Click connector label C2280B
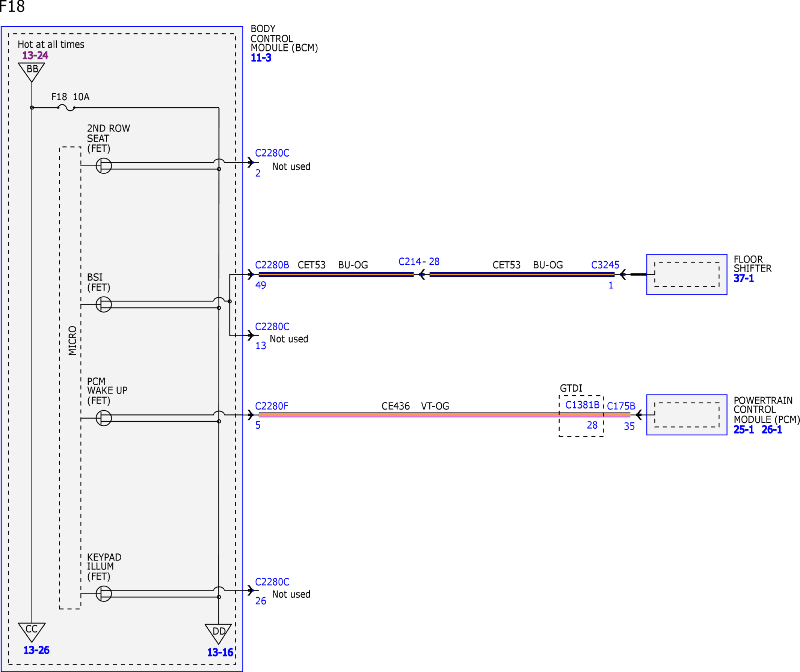 click(272, 265)
